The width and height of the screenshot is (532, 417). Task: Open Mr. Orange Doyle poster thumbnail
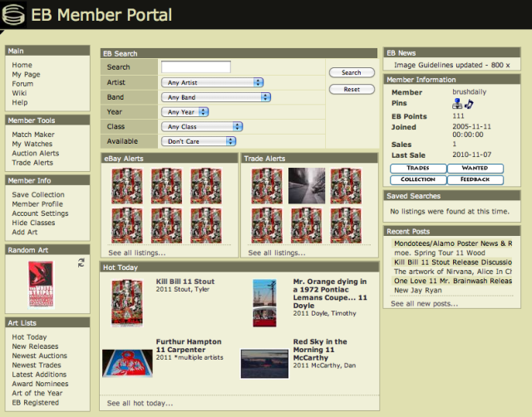[x=264, y=302]
